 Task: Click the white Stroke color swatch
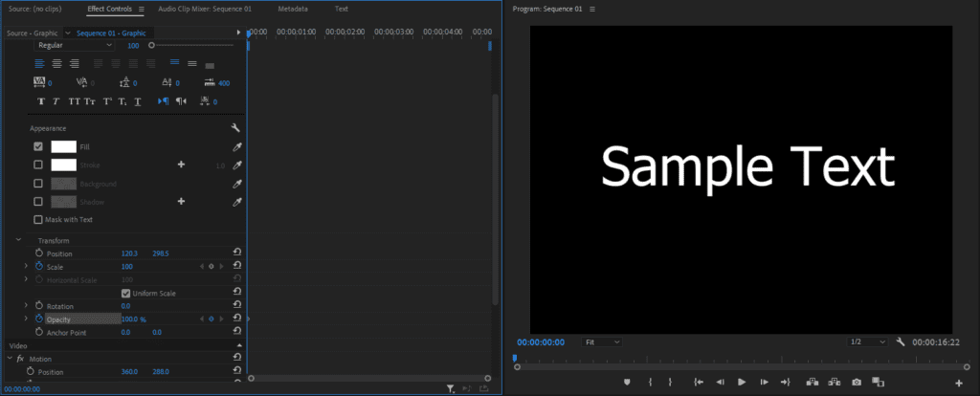63,165
